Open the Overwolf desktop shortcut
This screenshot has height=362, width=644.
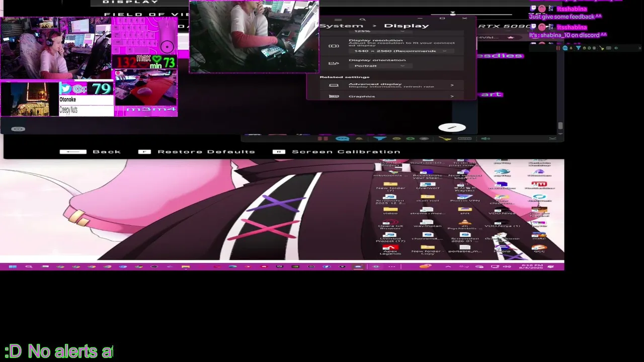click(427, 187)
